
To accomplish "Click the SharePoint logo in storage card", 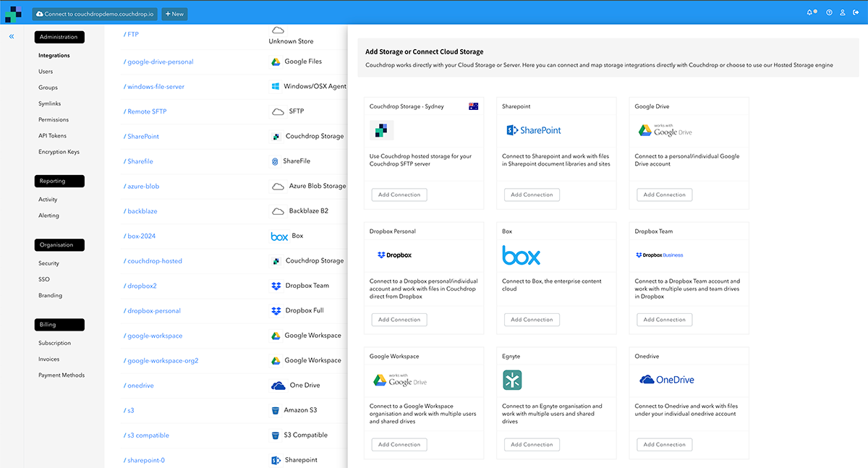I will pos(533,130).
